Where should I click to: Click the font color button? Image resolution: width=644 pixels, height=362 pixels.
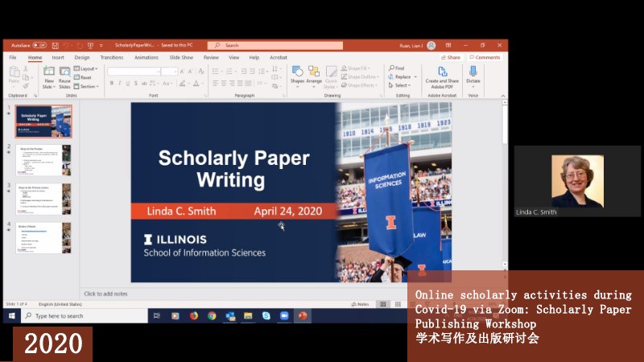tap(196, 84)
